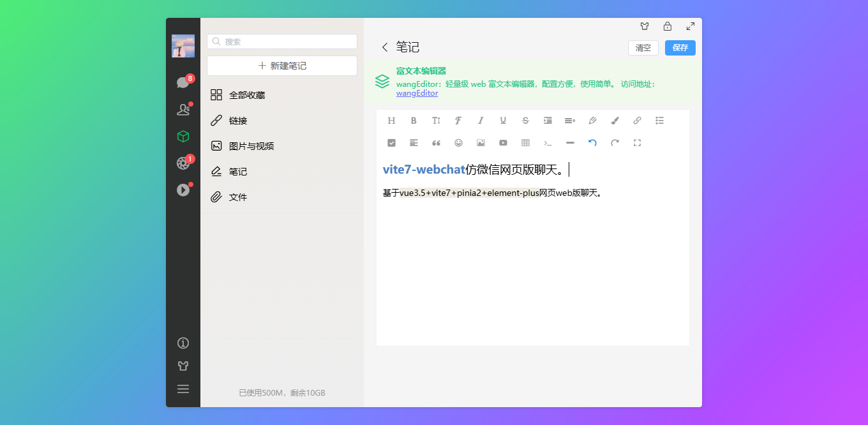The width and height of the screenshot is (868, 425).
Task: Insert a video into the note
Action: [x=503, y=143]
